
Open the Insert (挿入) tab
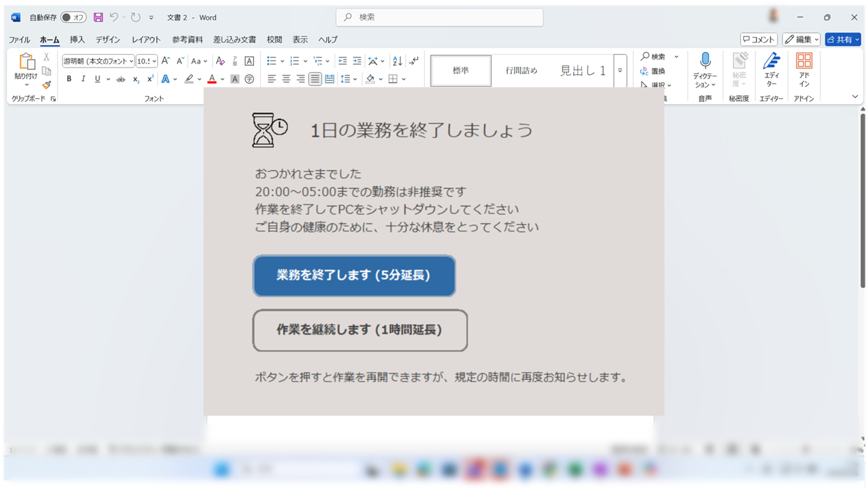77,40
